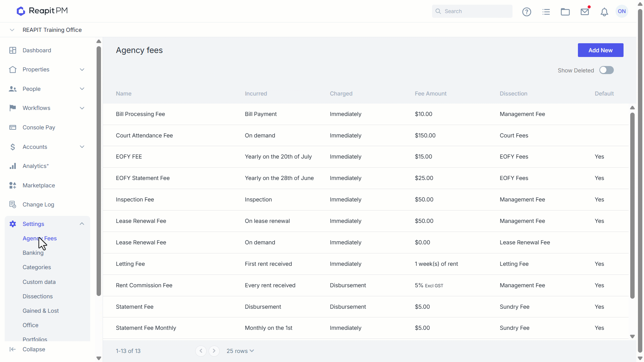The height and width of the screenshot is (362, 644).
Task: Click the agency fees table scrollbar
Action: tap(632, 206)
